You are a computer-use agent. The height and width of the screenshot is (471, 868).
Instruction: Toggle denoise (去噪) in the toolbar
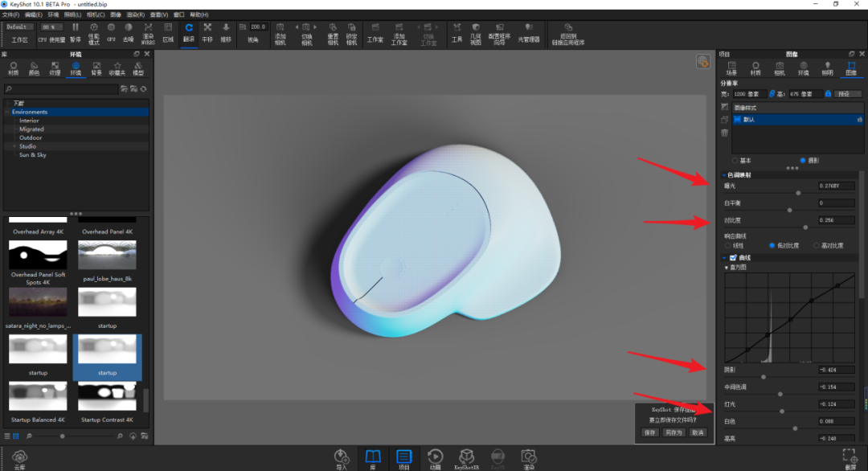pos(129,33)
